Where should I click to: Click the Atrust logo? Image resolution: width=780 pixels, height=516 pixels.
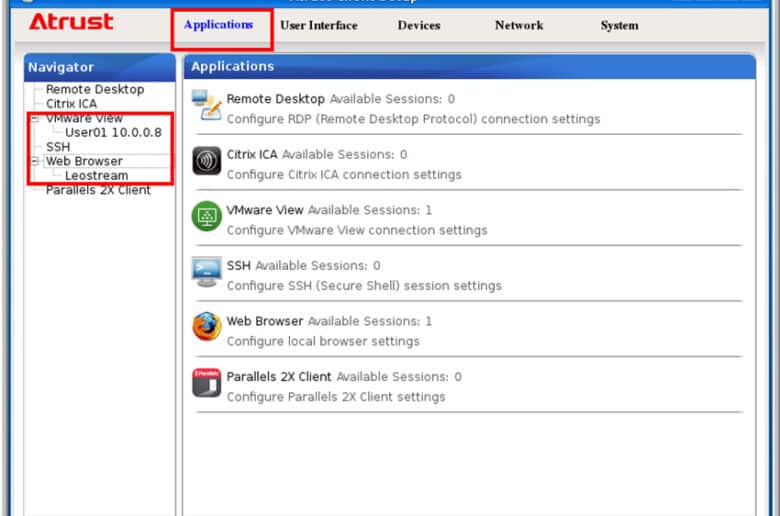pyautogui.click(x=71, y=22)
